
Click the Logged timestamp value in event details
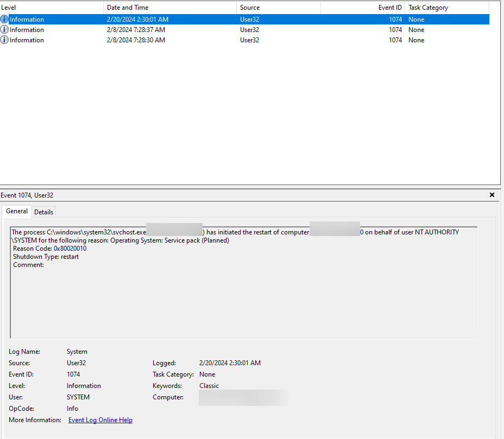pyautogui.click(x=230, y=362)
